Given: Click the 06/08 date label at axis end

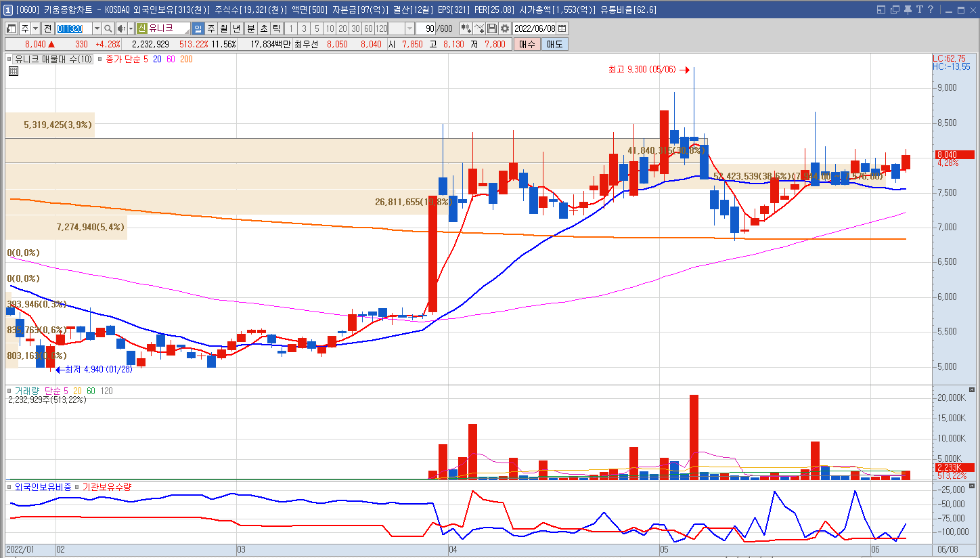Looking at the screenshot, I should coord(947,550).
